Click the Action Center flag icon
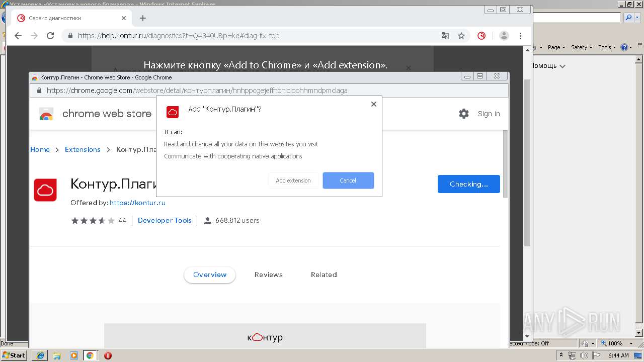 [x=595, y=355]
